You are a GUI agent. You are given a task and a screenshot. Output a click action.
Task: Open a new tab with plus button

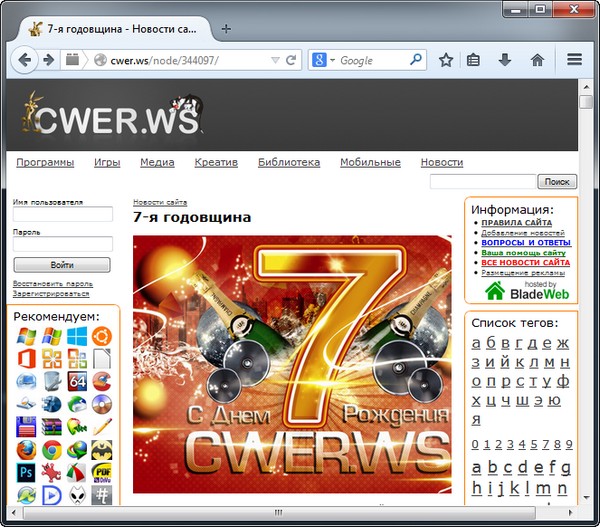pos(226,29)
